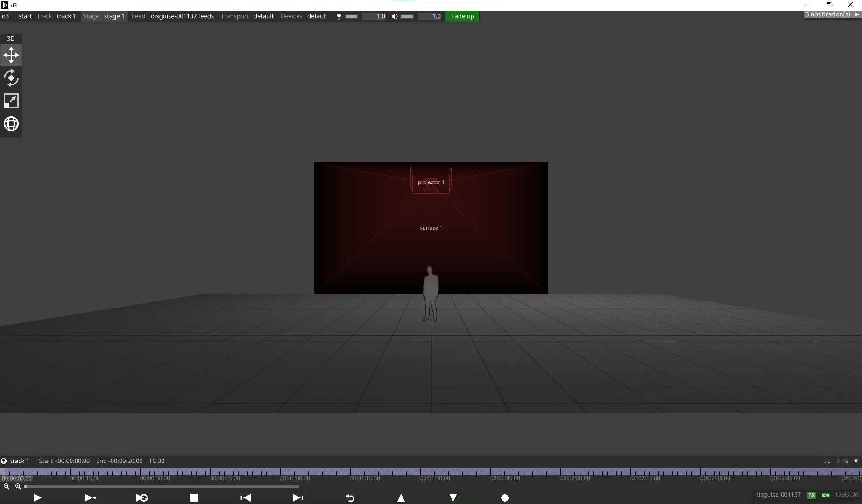
Task: Zoom out the timeline with minus magnifier
Action: tap(7, 486)
